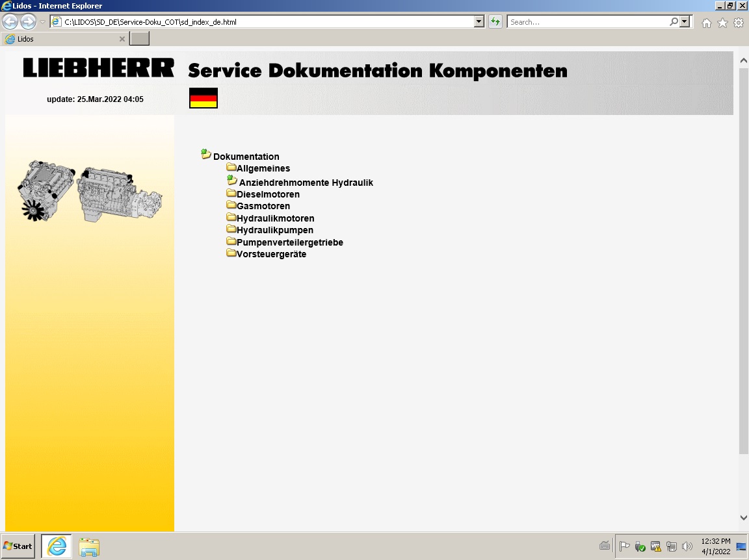This screenshot has width=749, height=560.
Task: Collapse the Dokumentation root folder icon
Action: 206,154
